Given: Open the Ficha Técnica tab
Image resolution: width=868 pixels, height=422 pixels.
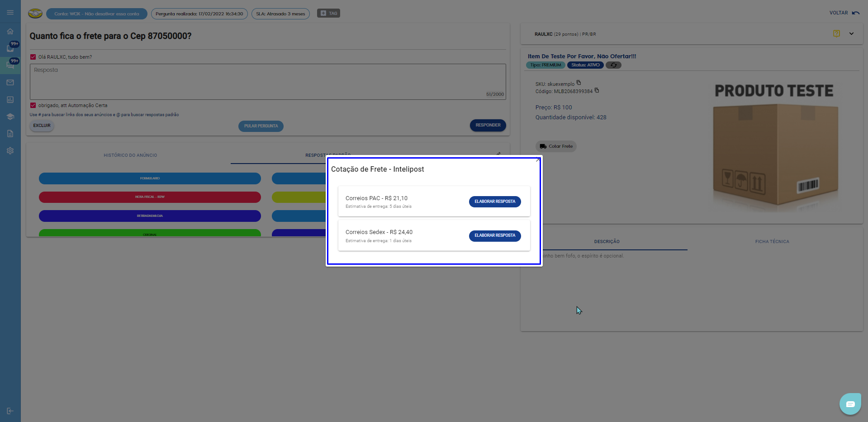Looking at the screenshot, I should point(772,242).
